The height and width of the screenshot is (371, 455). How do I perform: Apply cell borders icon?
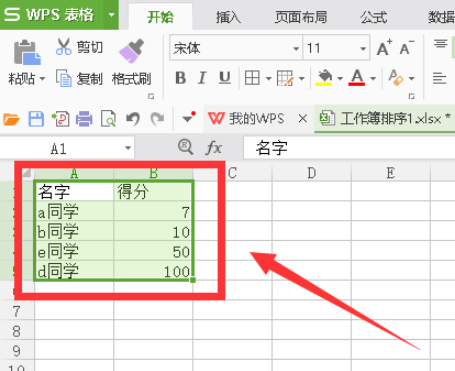point(252,78)
